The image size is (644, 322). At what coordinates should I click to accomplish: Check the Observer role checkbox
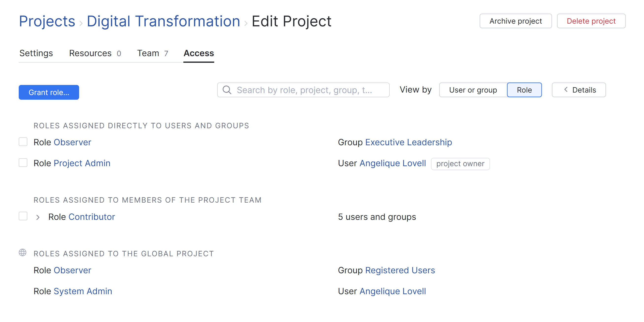pos(23,142)
